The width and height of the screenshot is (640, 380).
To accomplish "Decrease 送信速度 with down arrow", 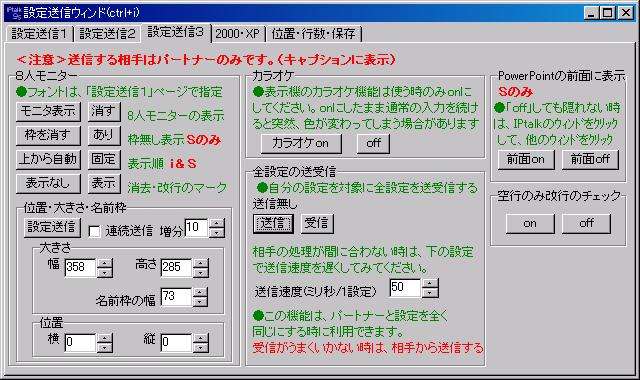I will pyautogui.click(x=430, y=293).
